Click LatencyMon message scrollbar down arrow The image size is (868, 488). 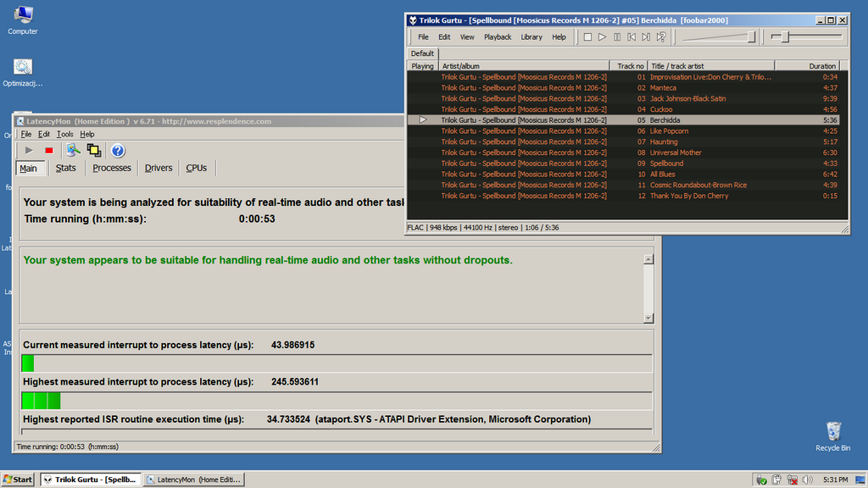[648, 319]
